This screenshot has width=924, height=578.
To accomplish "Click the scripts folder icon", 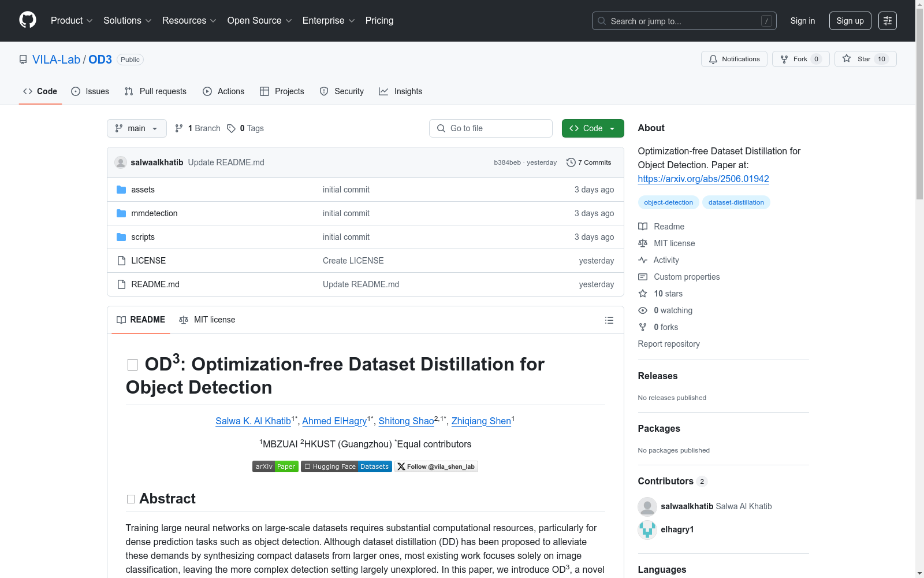I will [121, 237].
